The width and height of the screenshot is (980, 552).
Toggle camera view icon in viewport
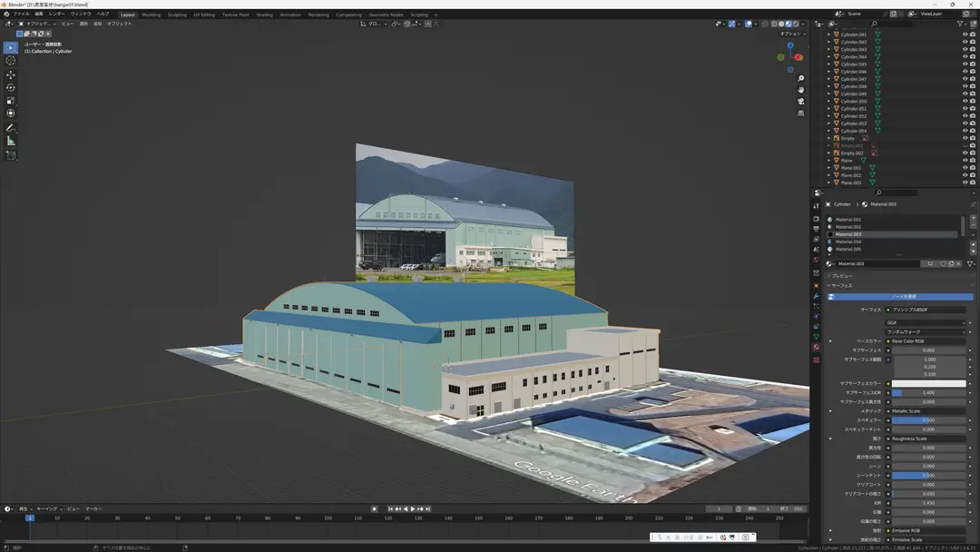click(800, 102)
